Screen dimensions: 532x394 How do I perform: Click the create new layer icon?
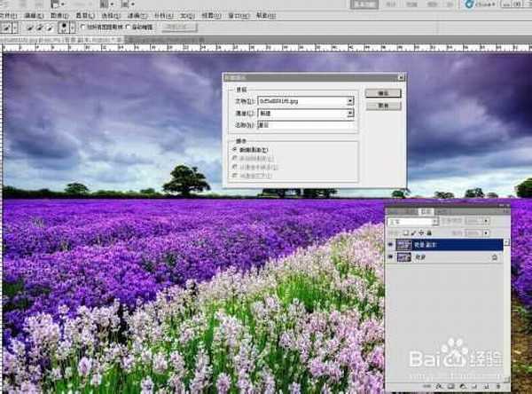tap(489, 388)
